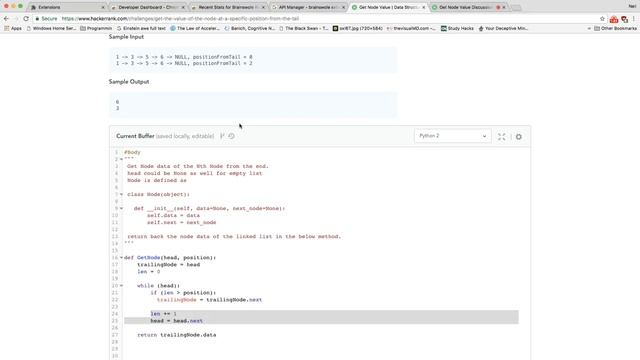Viewport: 640px width, 360px height.
Task: Click the Secure lock indicator
Action: click(46, 19)
